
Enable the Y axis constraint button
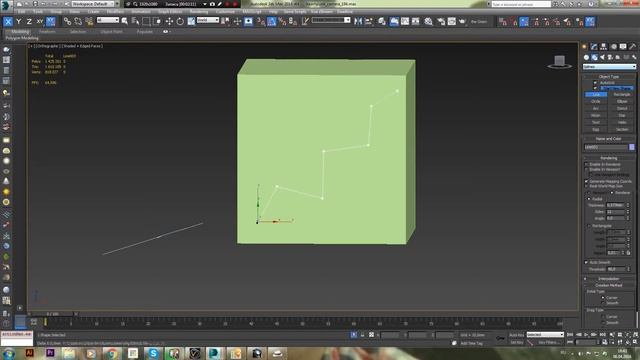point(18,21)
